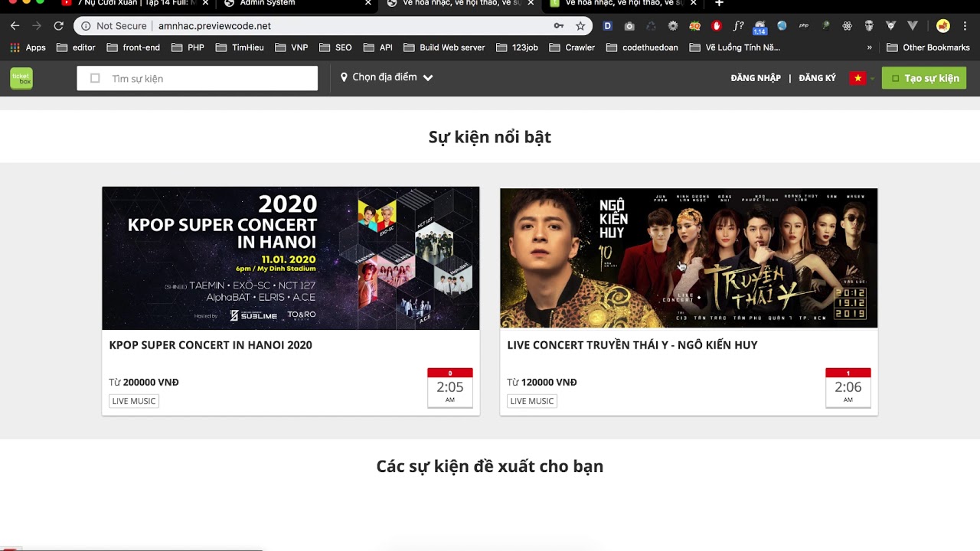Open a new browser tab
980x551 pixels.
tap(719, 4)
